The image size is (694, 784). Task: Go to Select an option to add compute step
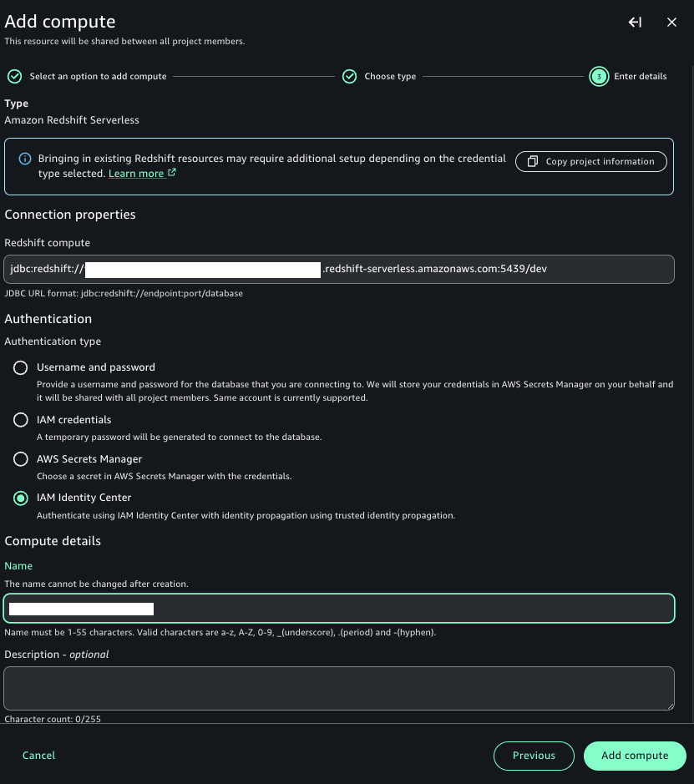point(98,76)
